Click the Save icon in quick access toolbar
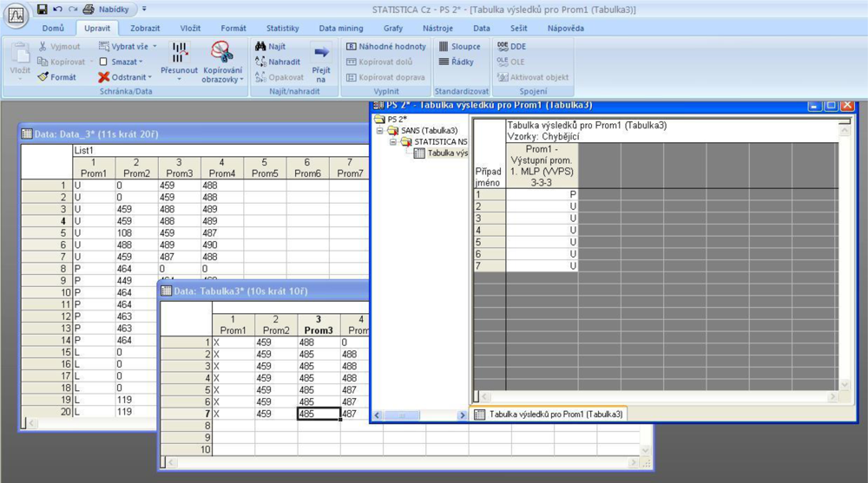The image size is (868, 483). 43,9
